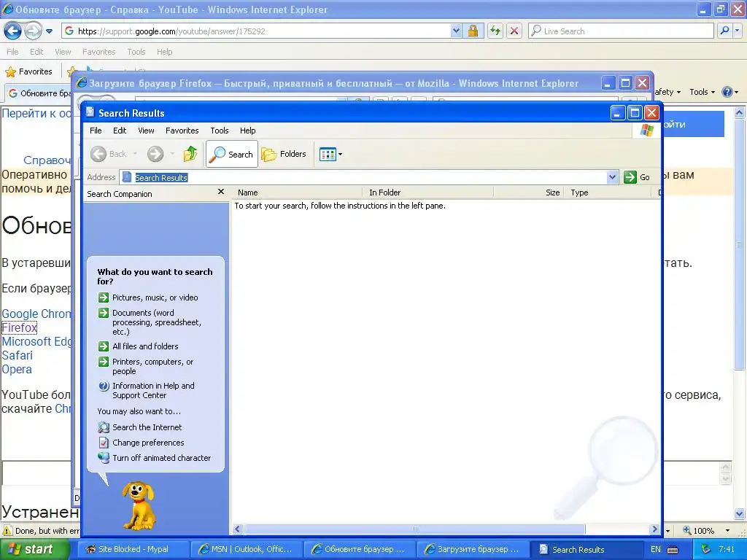
Task: Click the Live Search box in IE
Action: click(x=622, y=31)
